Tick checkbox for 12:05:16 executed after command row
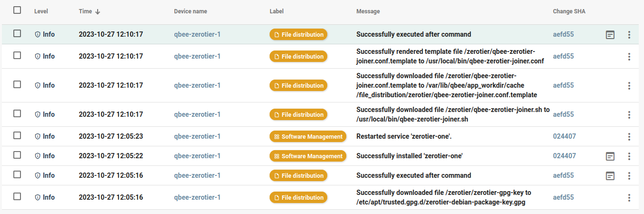The image size is (644, 214). [17, 174]
